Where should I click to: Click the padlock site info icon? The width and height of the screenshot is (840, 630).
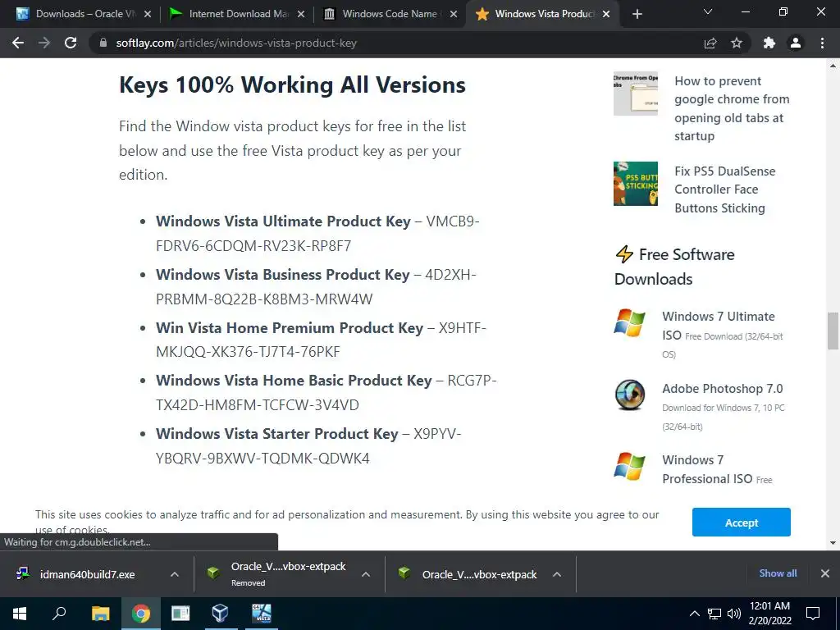[x=103, y=43]
